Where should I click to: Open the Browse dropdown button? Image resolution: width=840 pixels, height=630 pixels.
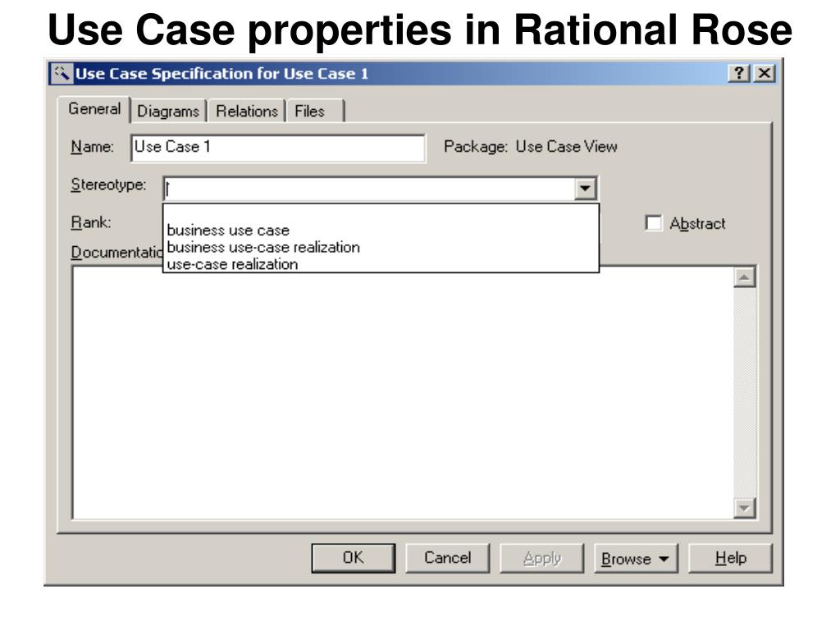[x=636, y=558]
